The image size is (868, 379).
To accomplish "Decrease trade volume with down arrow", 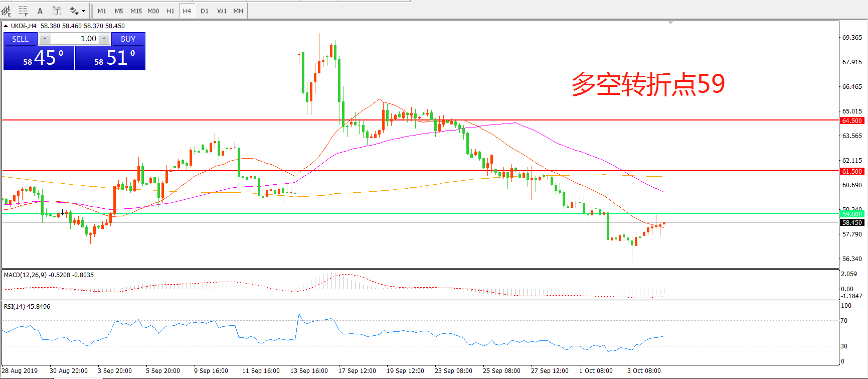I will point(45,39).
